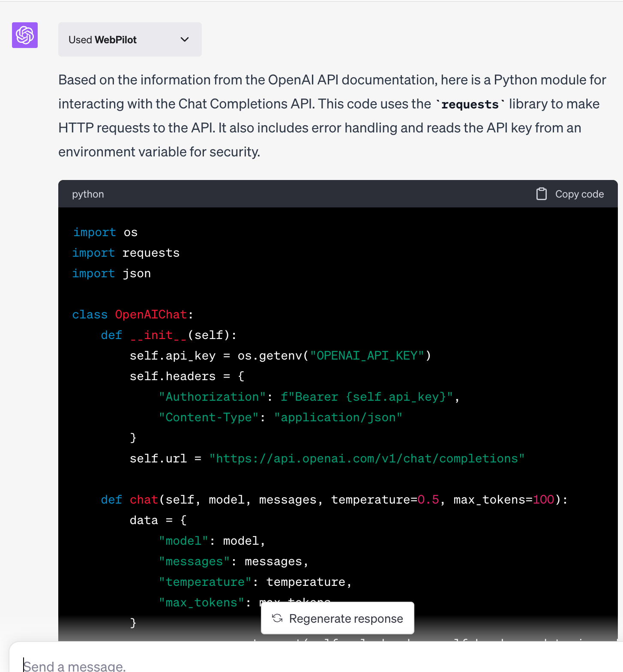Click the API completions URL string
The width and height of the screenshot is (623, 672).
coord(367,459)
